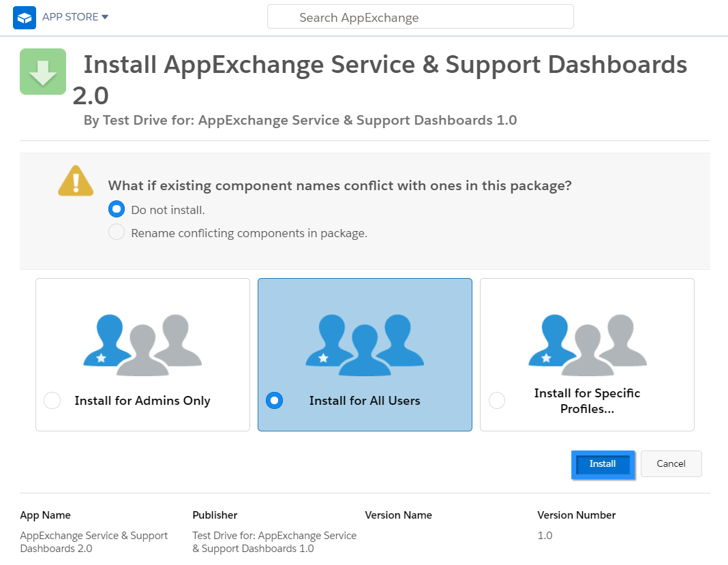Click 'Install for Specific Profiles...' label
Image resolution: width=728 pixels, height=565 pixels.
click(x=588, y=401)
